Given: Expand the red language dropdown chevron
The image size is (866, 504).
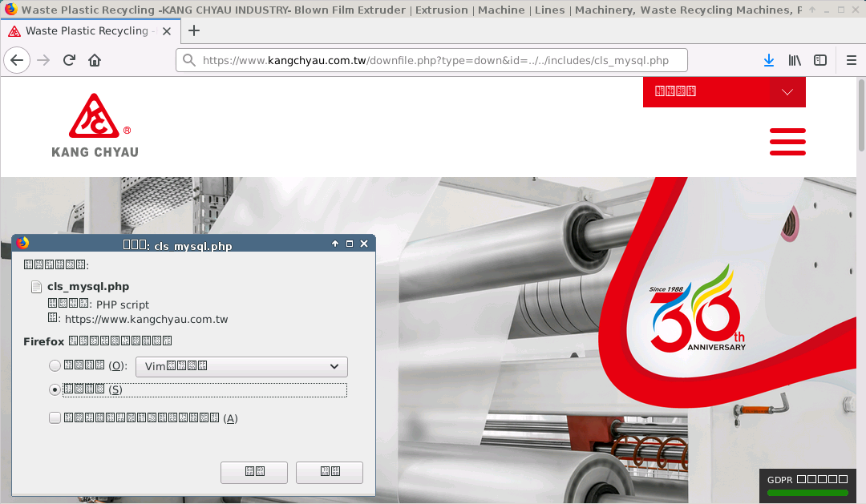Looking at the screenshot, I should click(x=787, y=91).
